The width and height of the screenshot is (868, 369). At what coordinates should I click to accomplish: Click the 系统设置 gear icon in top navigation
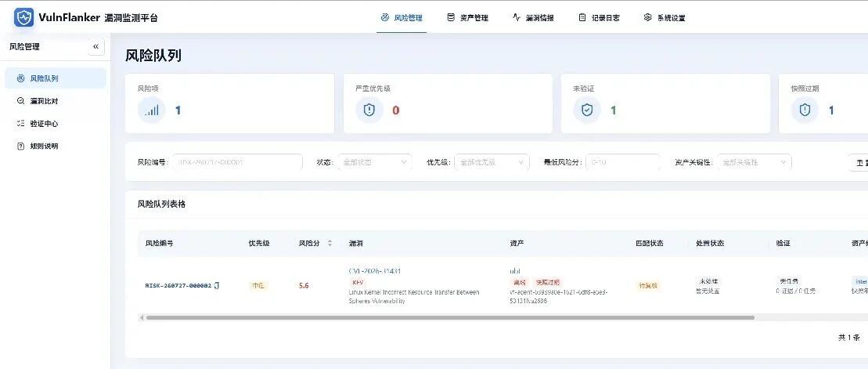[648, 18]
